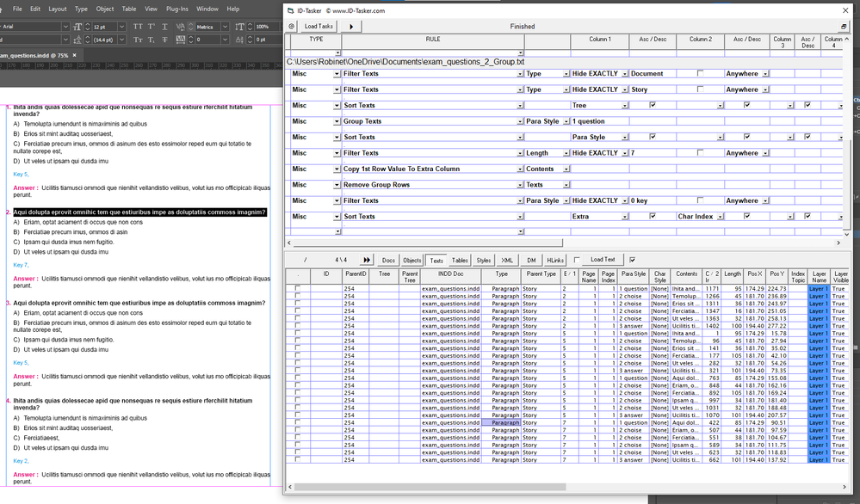Click the Strikethrough icon in InDesign
The height and width of the screenshot is (504, 860).
pos(164,40)
